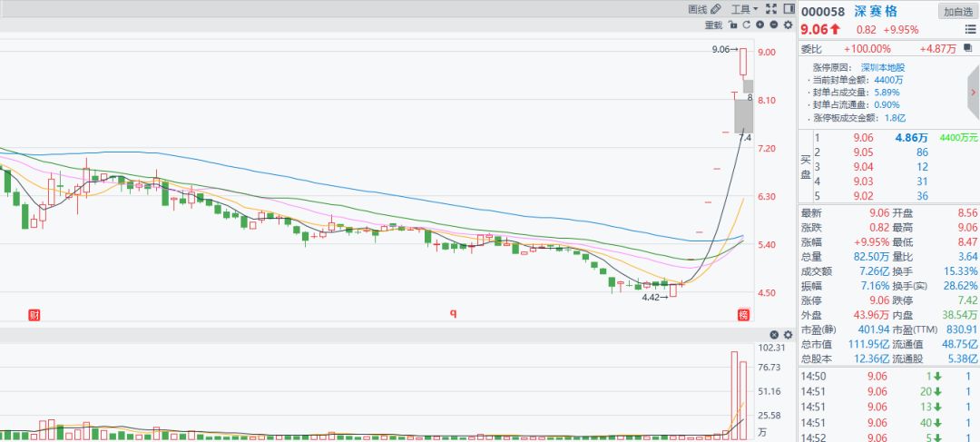Open volume sub-chart settings gear
The height and width of the screenshot is (442, 980).
[788, 335]
